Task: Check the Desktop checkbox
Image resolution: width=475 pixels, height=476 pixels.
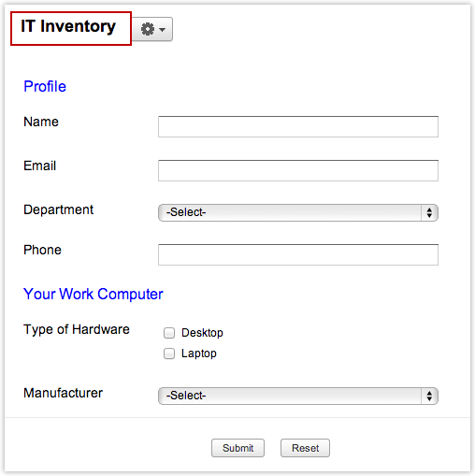Action: tap(169, 333)
